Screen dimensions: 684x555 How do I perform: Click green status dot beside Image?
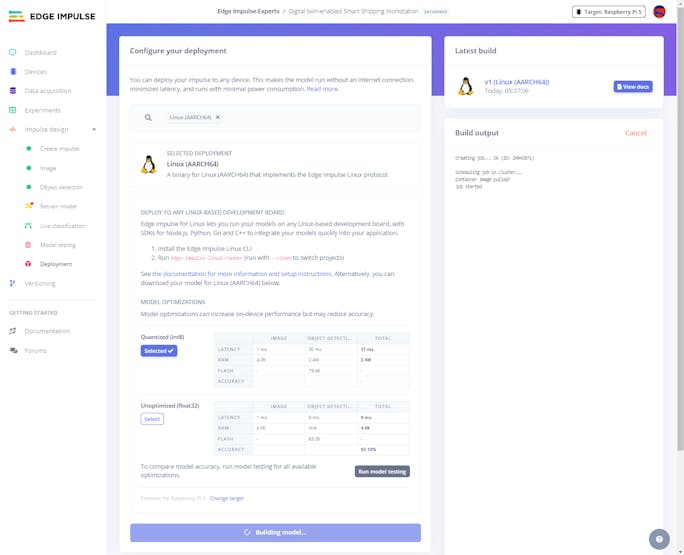point(29,168)
